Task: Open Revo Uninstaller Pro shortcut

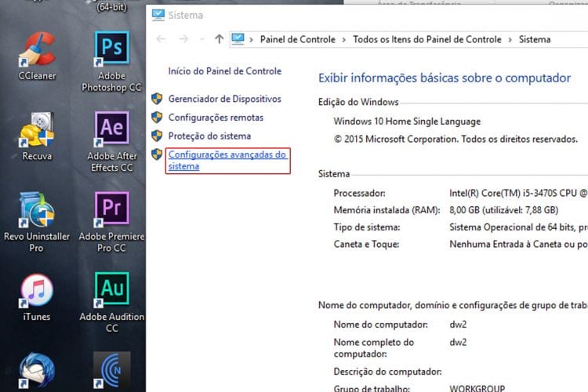Action: 37,222
